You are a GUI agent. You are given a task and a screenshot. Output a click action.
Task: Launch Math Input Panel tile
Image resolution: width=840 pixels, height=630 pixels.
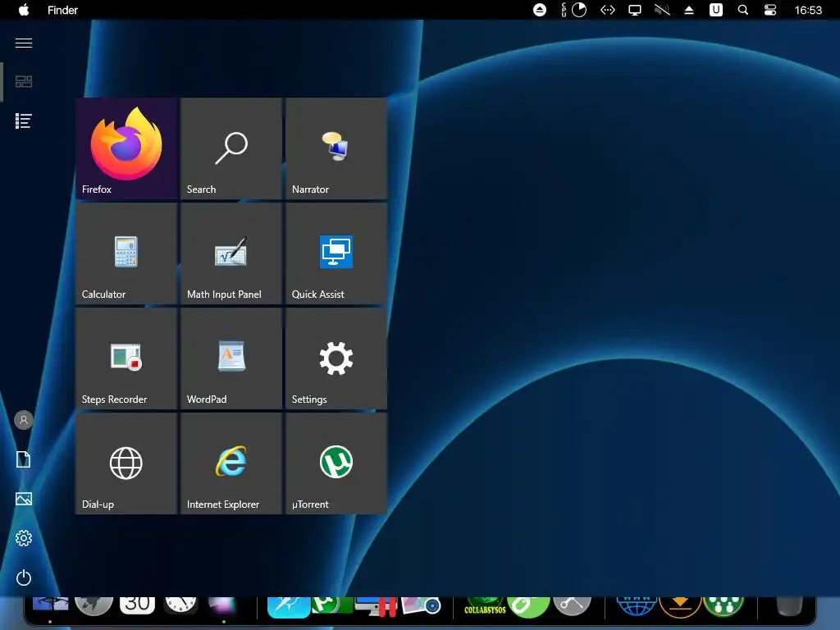click(x=231, y=253)
